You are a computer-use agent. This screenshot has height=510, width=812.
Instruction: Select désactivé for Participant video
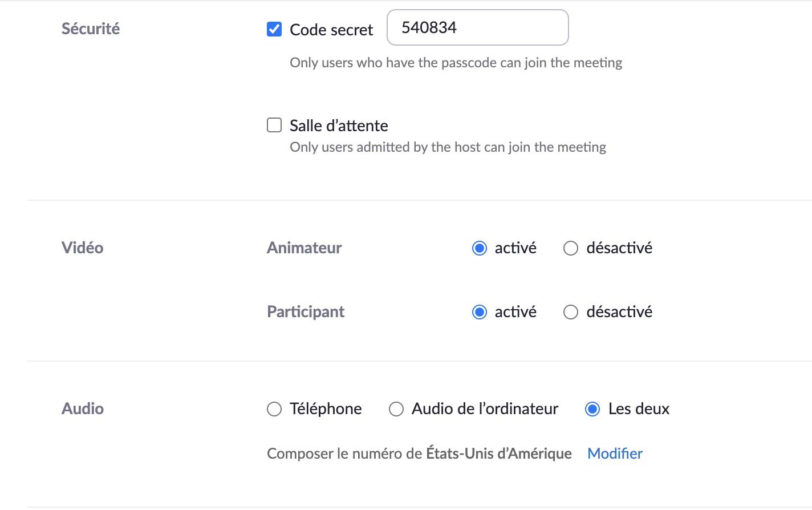[571, 312]
